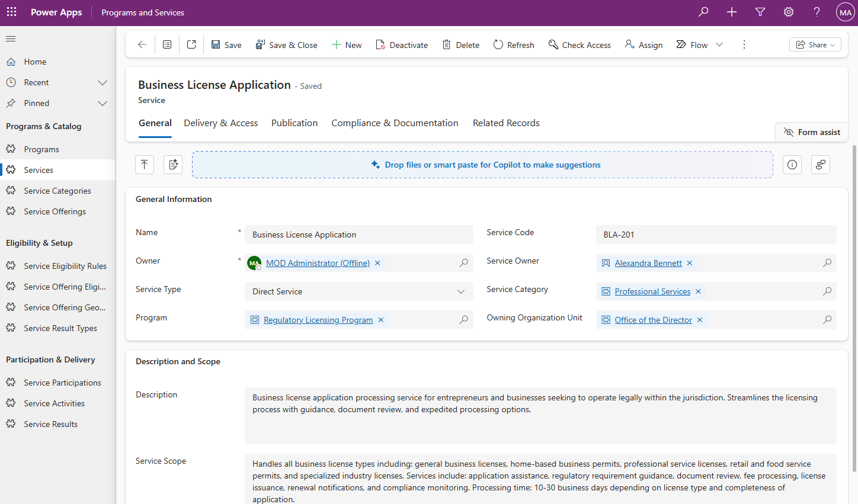Refresh the form
The width and height of the screenshot is (858, 504).
tap(514, 45)
